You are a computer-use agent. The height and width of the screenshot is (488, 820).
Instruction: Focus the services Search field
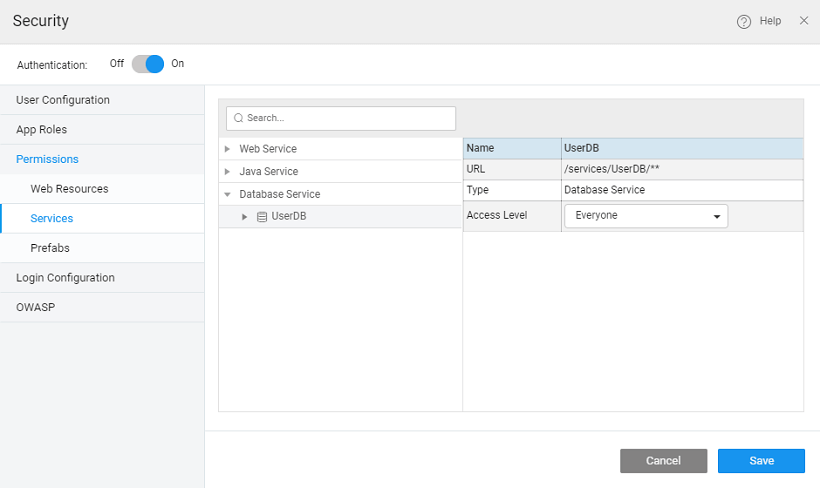pos(347,118)
